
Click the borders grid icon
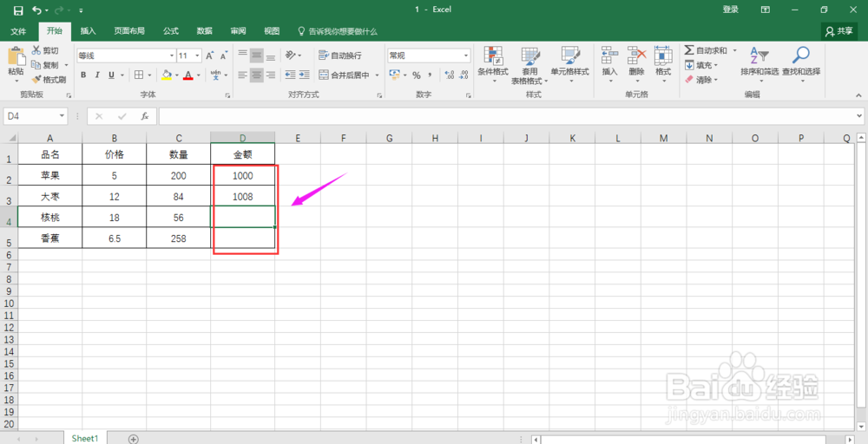[139, 75]
